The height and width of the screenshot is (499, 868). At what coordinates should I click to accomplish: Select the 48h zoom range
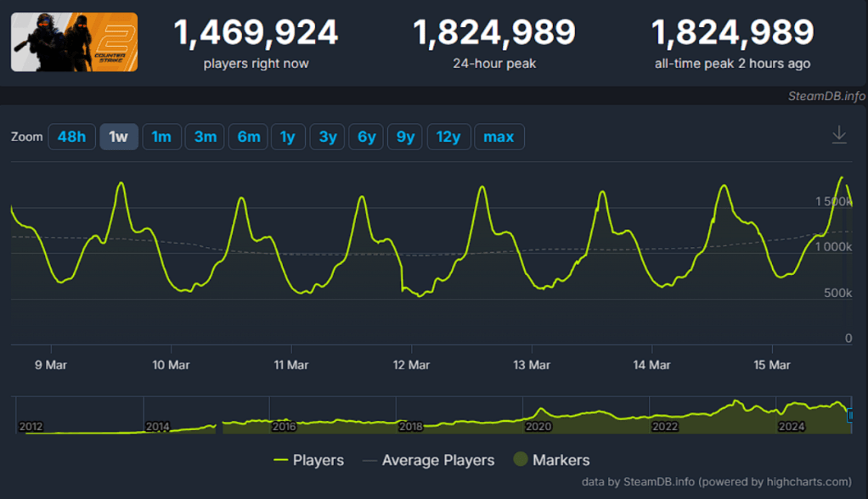click(x=71, y=137)
